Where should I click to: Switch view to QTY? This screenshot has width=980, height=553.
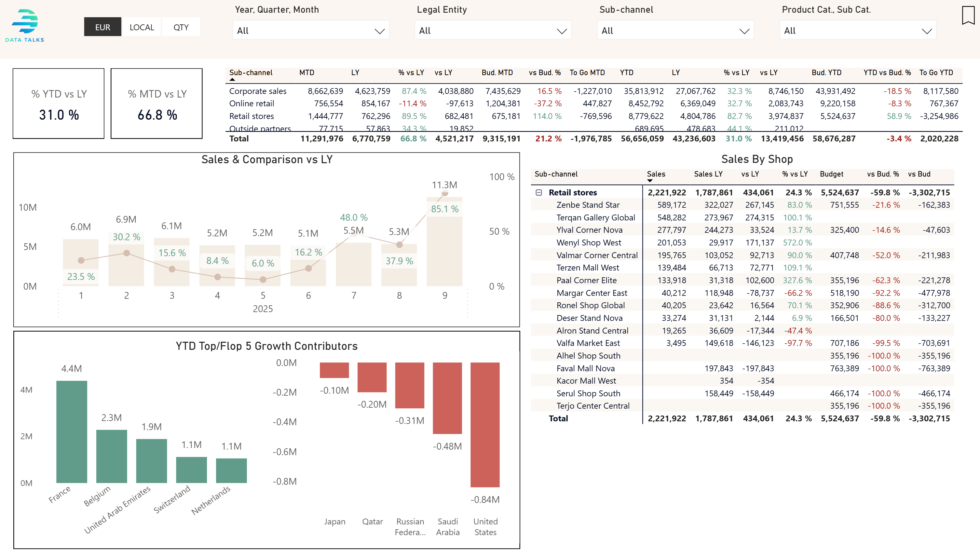point(181,27)
